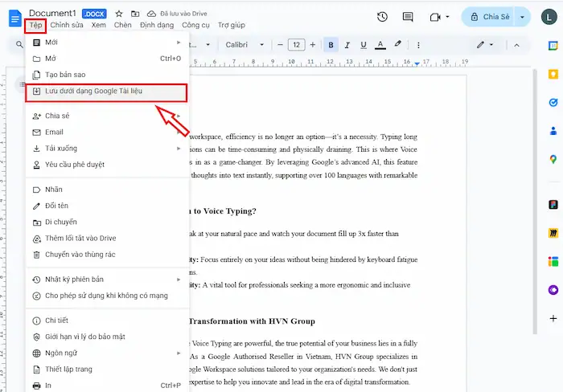Screen dimensions: 563x392
Task: Click the font size field showing 12
Action: pyautogui.click(x=296, y=45)
